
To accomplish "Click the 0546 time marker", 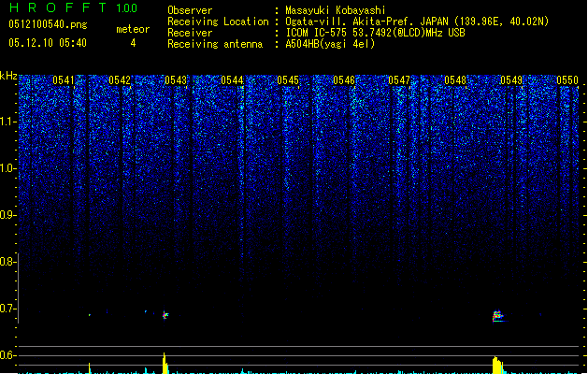I will (344, 80).
